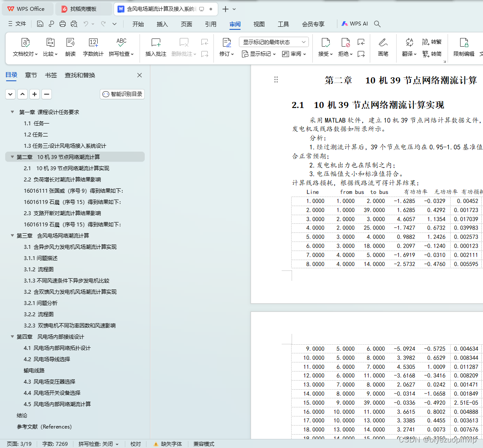Open the 翻译 translate tool
This screenshot has height=448, width=483.
[x=410, y=47]
